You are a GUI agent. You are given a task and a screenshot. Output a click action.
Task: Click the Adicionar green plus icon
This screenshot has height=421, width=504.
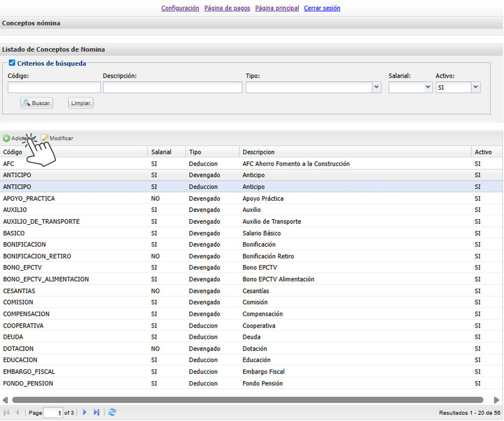tap(6, 139)
